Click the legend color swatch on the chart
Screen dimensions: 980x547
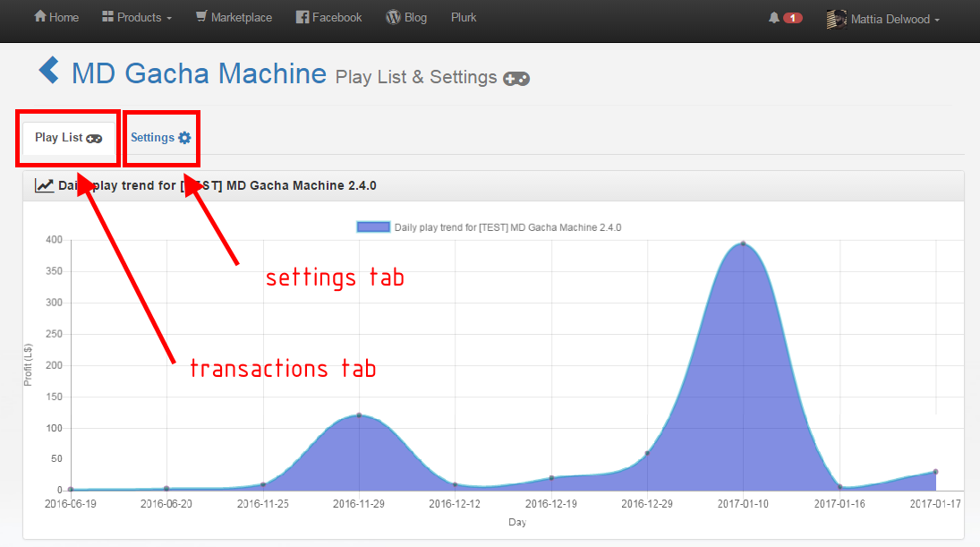point(373,226)
